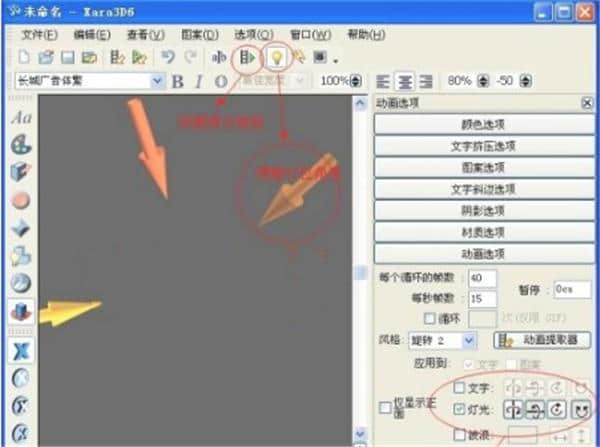Screen dimensions: 600x447
Task: Select the round button design tool
Action: tap(21, 200)
